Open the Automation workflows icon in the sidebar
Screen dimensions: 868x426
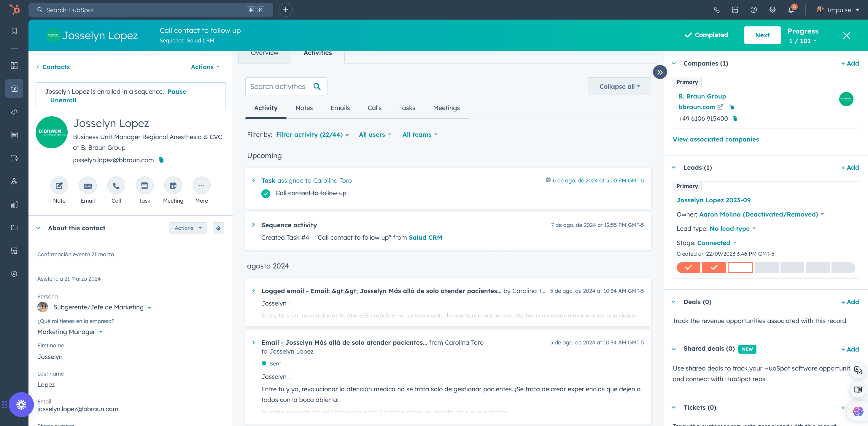coord(14,181)
